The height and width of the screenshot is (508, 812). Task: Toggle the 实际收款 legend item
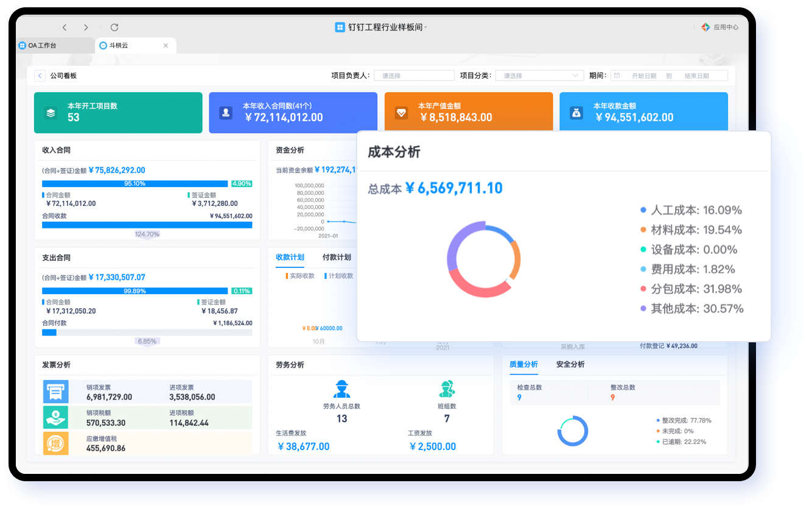[x=300, y=276]
